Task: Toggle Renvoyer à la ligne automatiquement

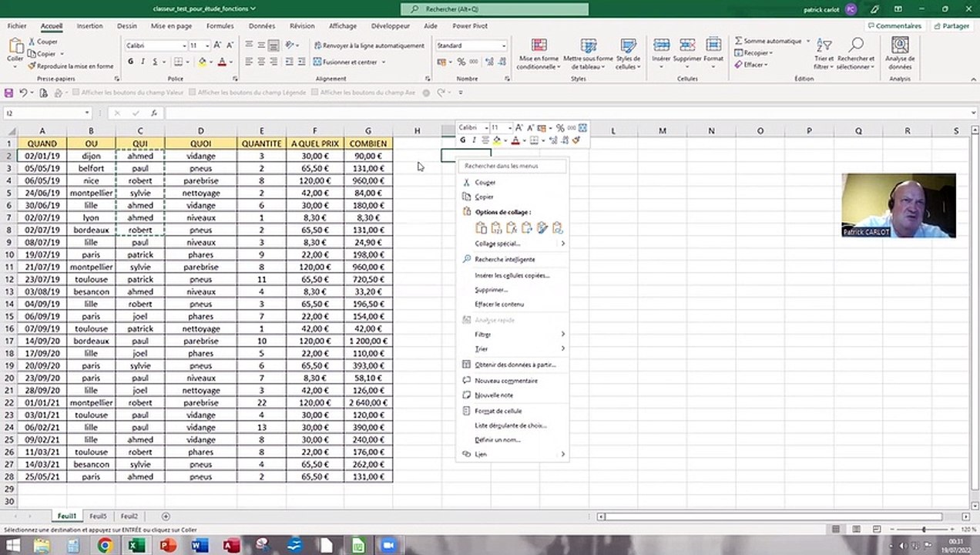Action: click(369, 45)
